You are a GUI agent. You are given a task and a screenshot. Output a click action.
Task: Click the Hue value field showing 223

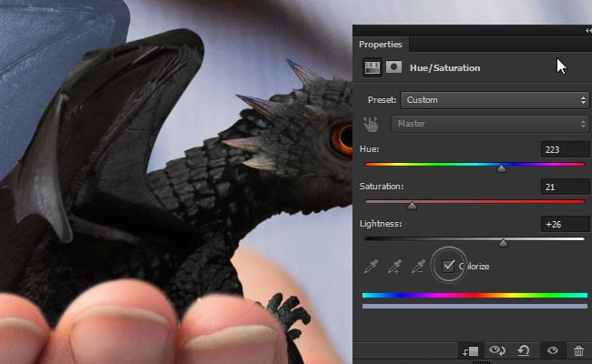pos(565,150)
